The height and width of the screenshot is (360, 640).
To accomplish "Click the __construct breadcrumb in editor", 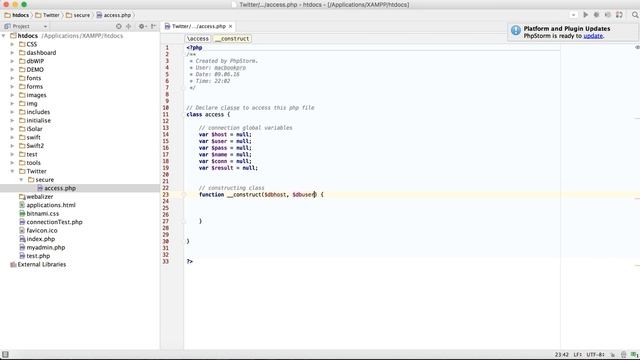I will (x=232, y=38).
